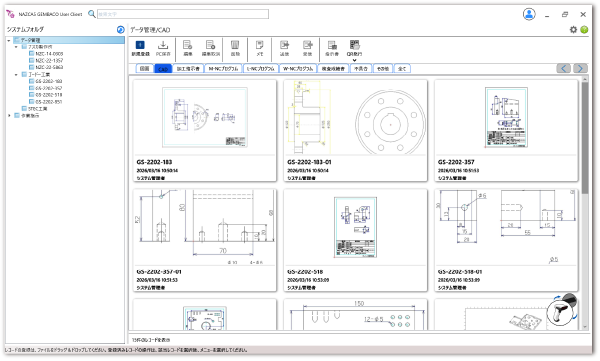The image size is (600, 361).
Task: Open the arrow below QR発行
Action: tap(354, 60)
